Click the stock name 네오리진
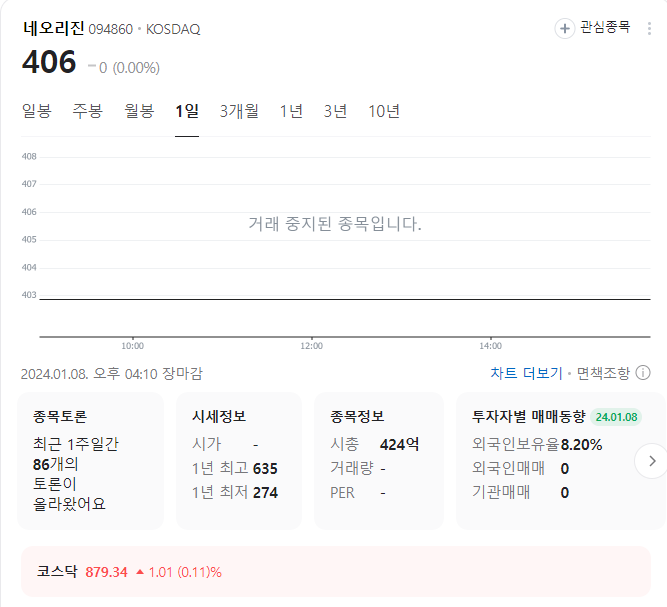This screenshot has height=607, width=667. coord(54,28)
